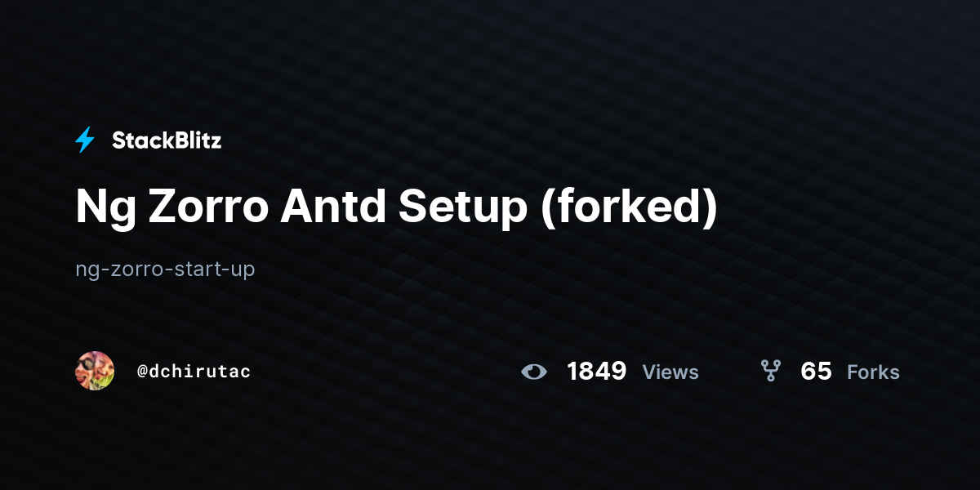
Task: Click the "Blitz" half of the wordmark
Action: pyautogui.click(x=194, y=140)
